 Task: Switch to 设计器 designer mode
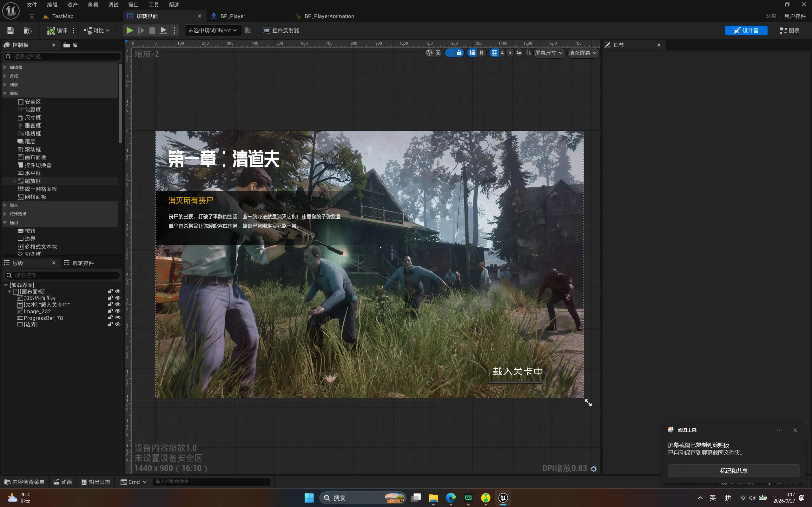point(746,30)
